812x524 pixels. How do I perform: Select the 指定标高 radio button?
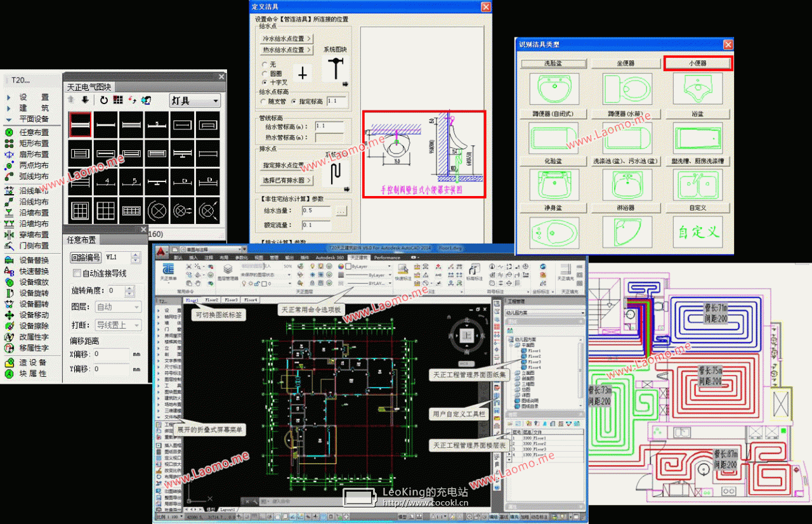(294, 101)
